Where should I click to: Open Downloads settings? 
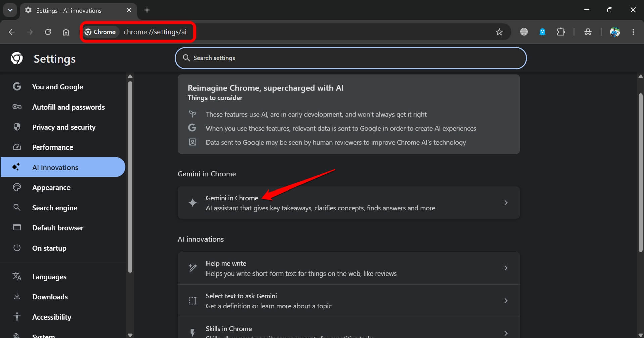(63, 297)
